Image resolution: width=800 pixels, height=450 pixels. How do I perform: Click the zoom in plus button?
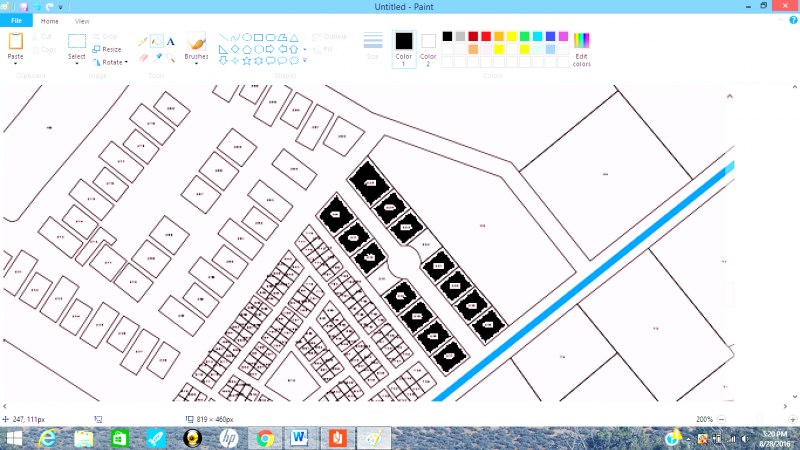[792, 419]
